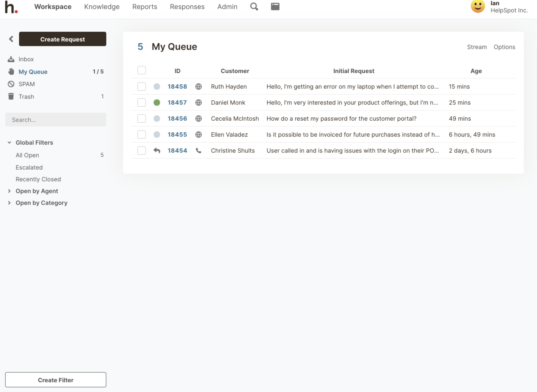Image resolution: width=537 pixels, height=392 pixels.
Task: Collapse the Global Filters section
Action: click(x=9, y=143)
